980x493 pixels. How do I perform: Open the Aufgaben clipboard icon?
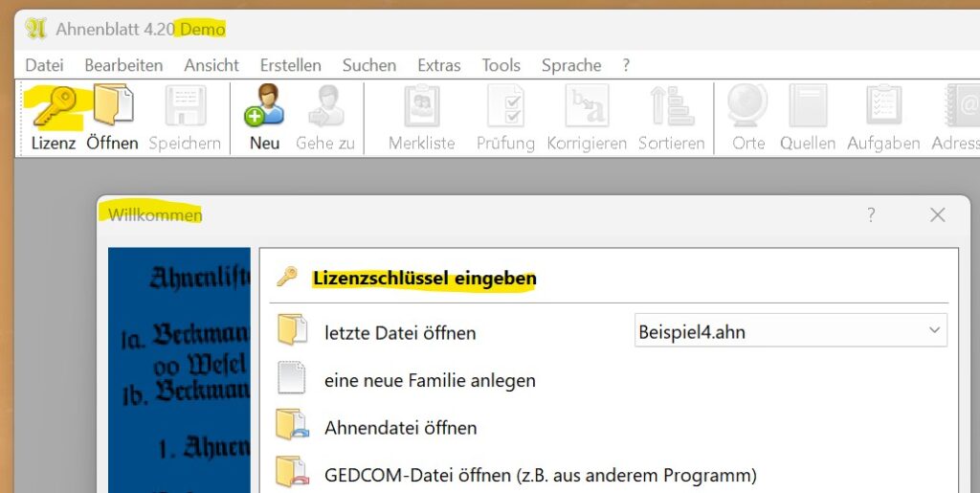pos(883,105)
